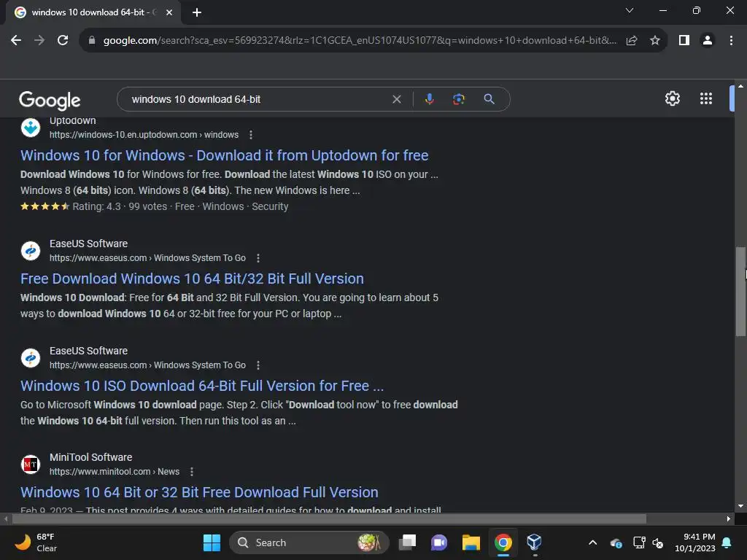747x560 pixels.
Task: Open Free Download Windows 10 64 Bit/32 Bit link
Action: (192, 279)
